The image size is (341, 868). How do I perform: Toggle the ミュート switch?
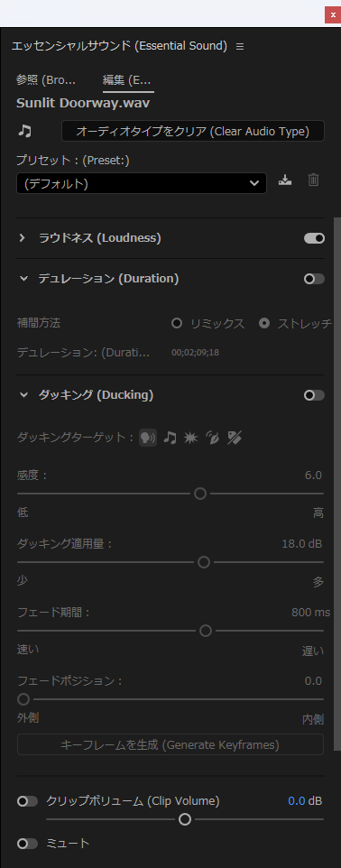click(28, 843)
